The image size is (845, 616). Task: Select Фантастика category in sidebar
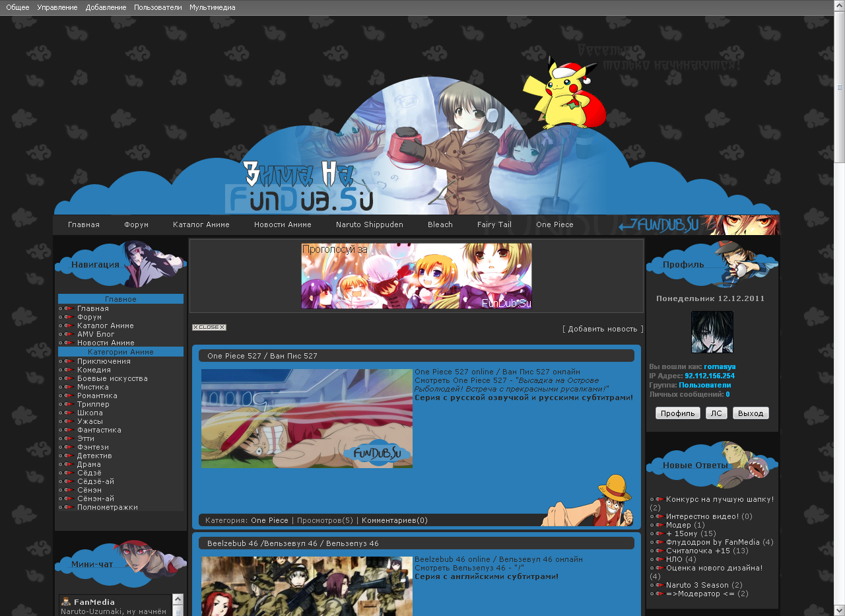point(99,430)
